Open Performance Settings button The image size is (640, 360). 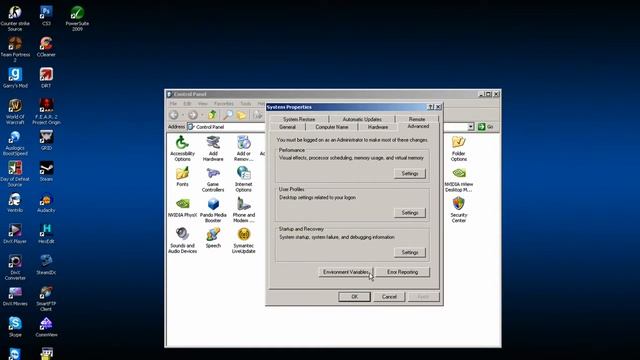tap(410, 173)
